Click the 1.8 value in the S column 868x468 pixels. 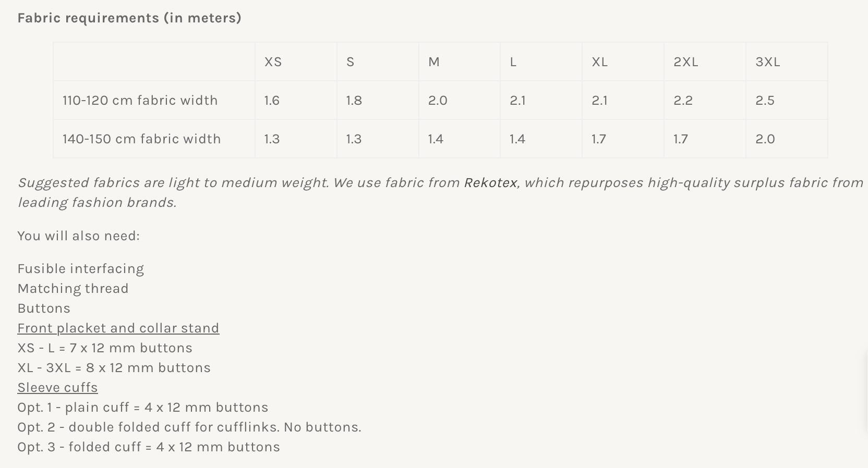click(x=354, y=101)
